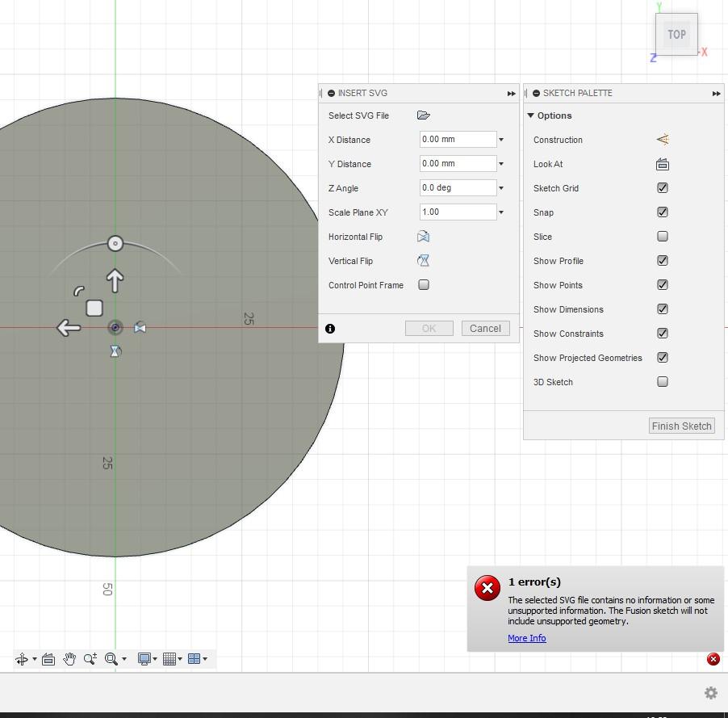728x718 pixels.
Task: Open the Select SVG File folder icon
Action: coord(423,115)
